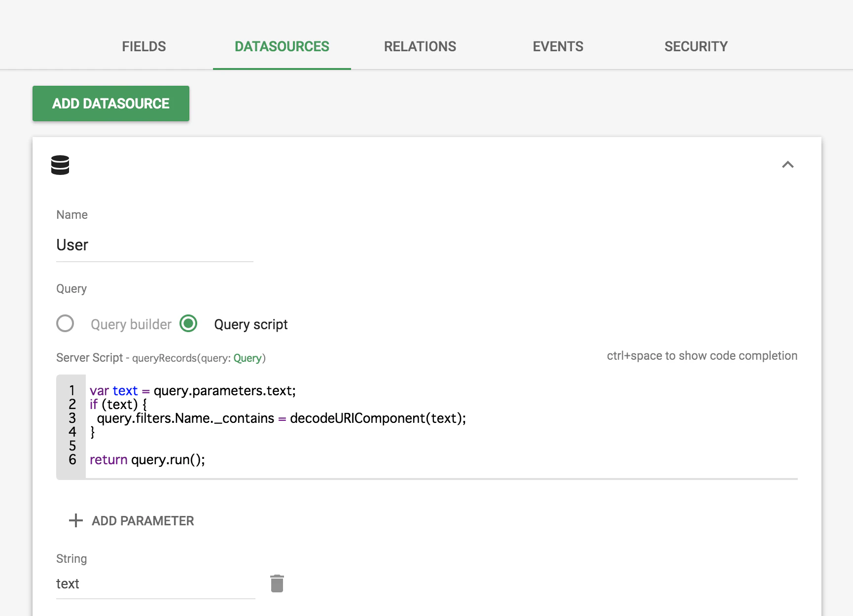853x616 pixels.
Task: Collapse the User datasource panel
Action: [788, 165]
